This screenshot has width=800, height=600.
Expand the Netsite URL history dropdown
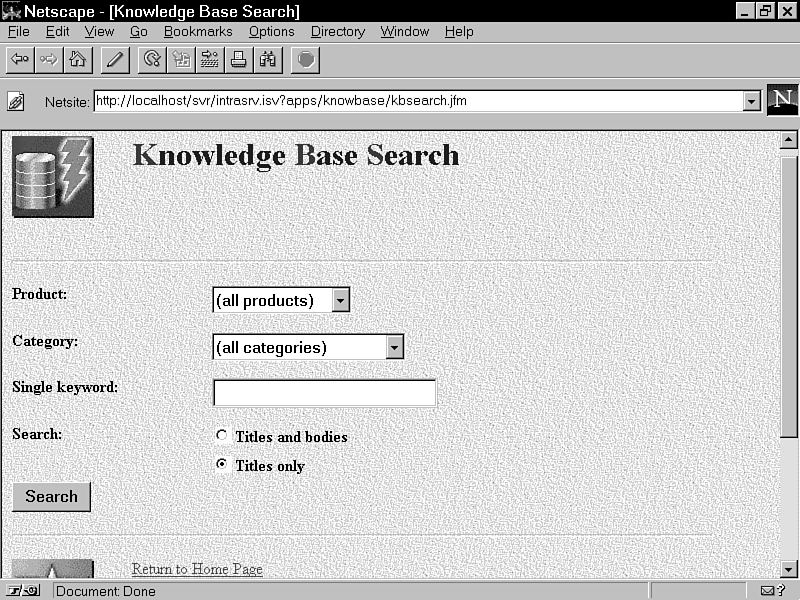(x=751, y=101)
